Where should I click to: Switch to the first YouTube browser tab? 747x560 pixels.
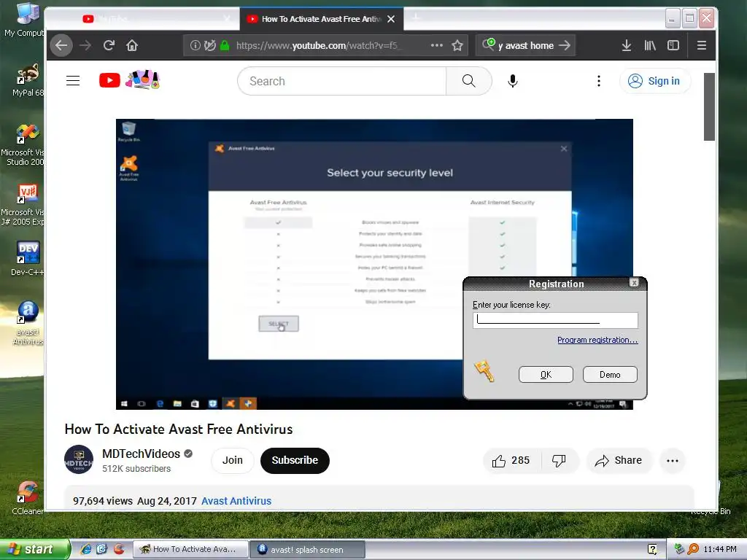[143, 19]
